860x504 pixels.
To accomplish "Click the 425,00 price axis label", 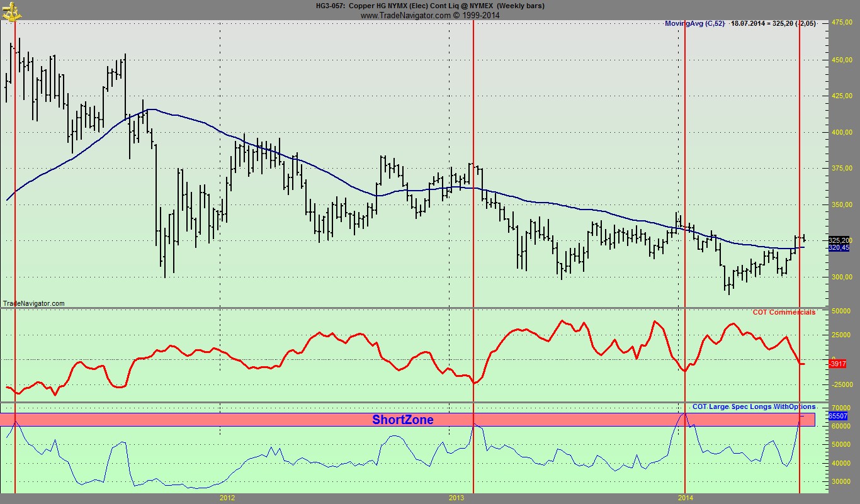I will (842, 96).
